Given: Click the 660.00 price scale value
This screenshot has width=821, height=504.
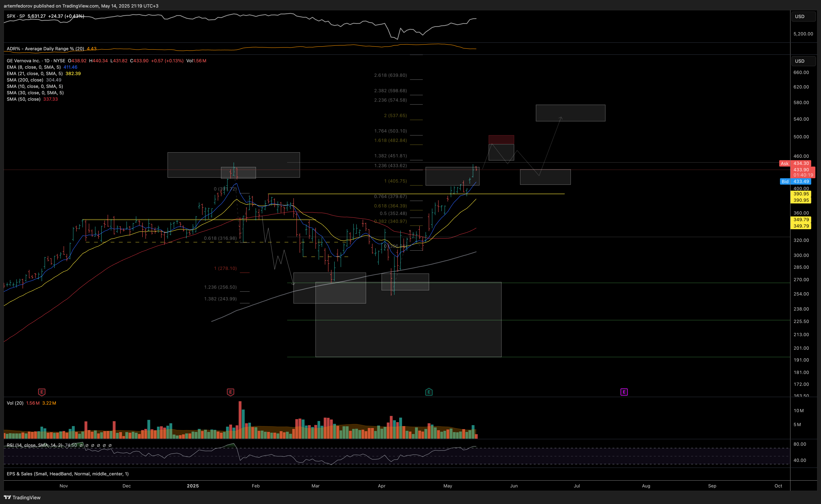Looking at the screenshot, I should 801,72.
